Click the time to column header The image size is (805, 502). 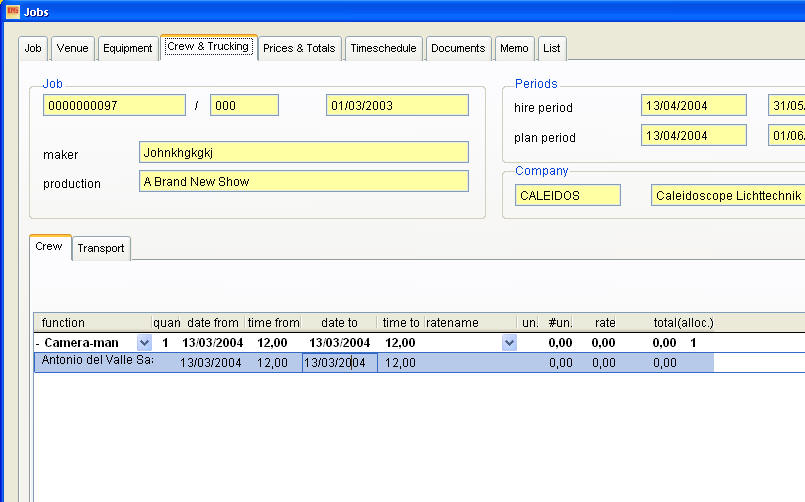point(400,323)
